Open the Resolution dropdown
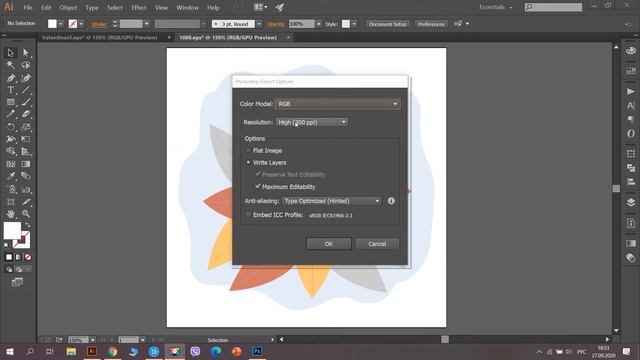 point(312,122)
